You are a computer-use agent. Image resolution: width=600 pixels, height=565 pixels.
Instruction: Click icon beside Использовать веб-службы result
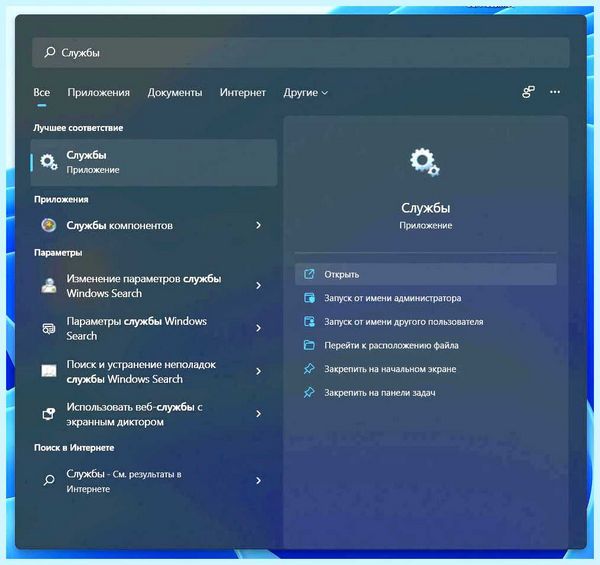pyautogui.click(x=49, y=414)
